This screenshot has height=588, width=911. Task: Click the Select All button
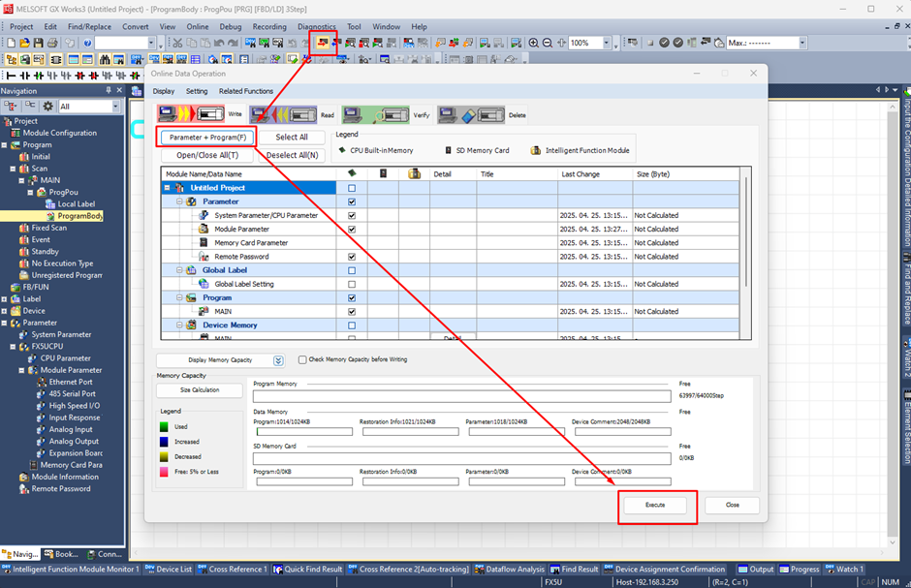[x=292, y=137]
